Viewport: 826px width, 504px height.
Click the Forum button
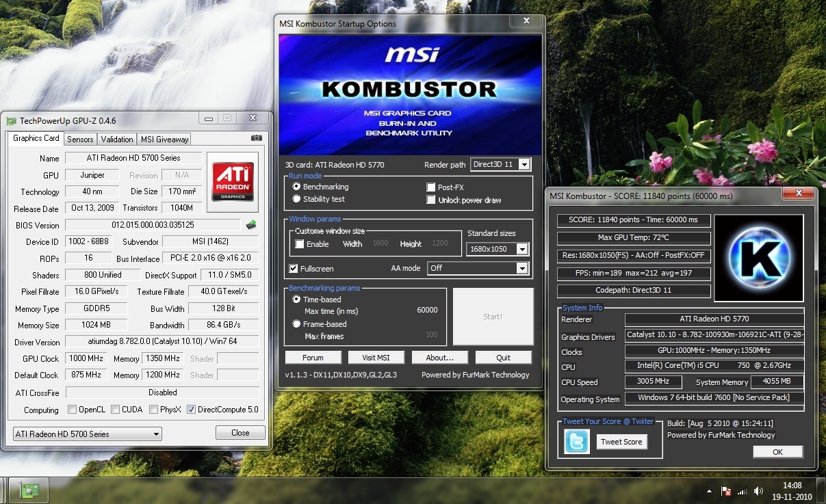pos(313,358)
